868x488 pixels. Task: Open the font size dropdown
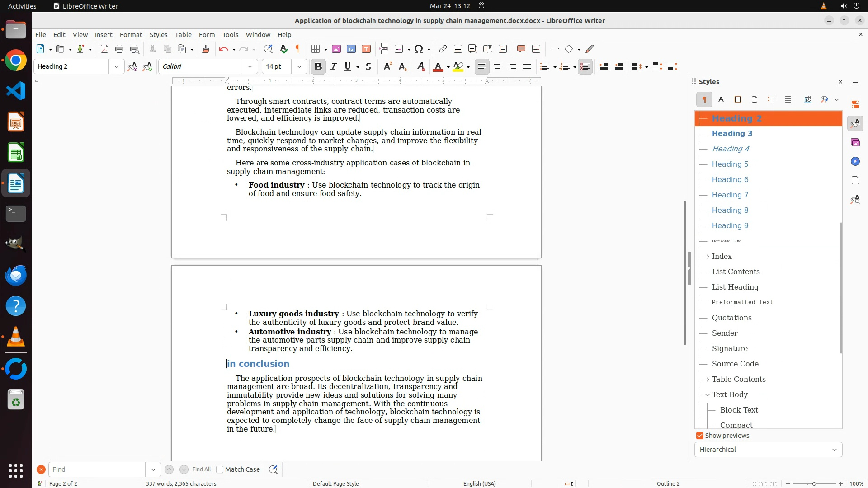[x=299, y=66]
